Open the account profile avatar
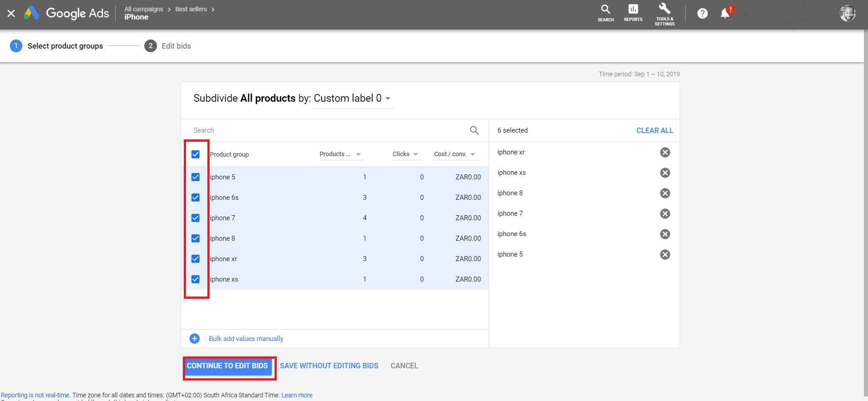 pyautogui.click(x=847, y=13)
